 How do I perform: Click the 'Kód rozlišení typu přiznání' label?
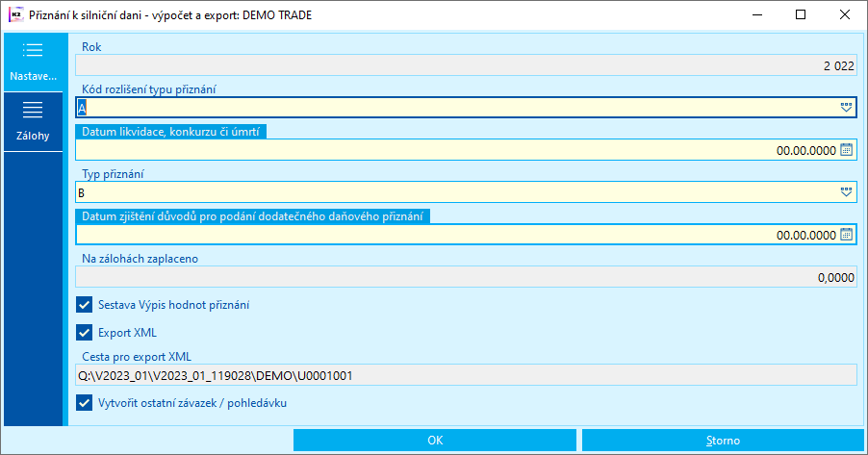[x=149, y=89]
